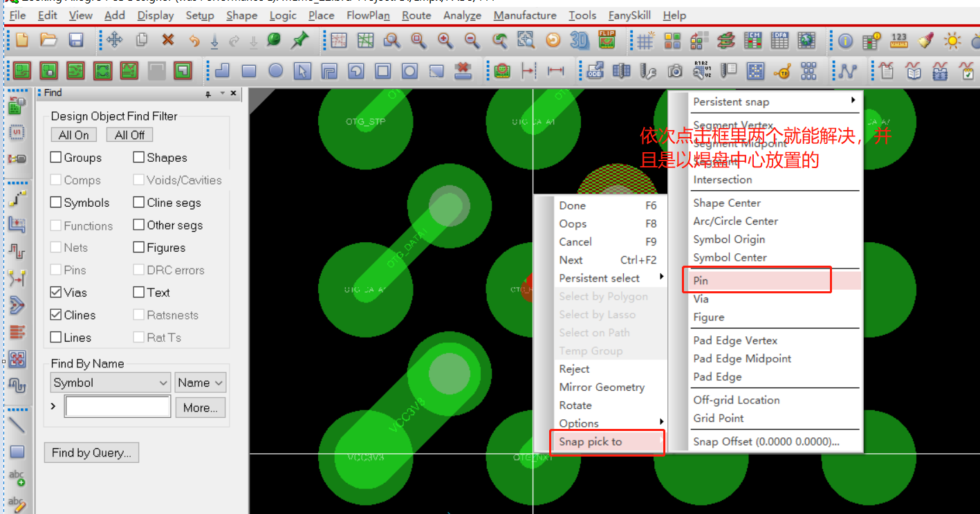
Task: Click the Find by Query... button
Action: 91,453
